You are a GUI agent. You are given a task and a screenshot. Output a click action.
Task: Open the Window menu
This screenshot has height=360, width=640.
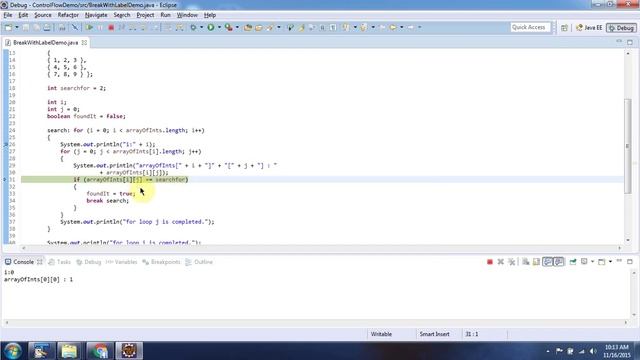187,15
